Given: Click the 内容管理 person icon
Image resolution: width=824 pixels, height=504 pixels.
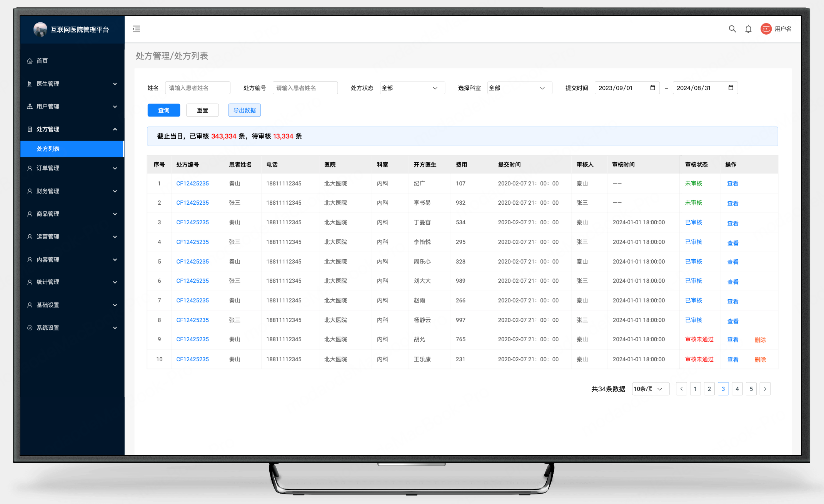Looking at the screenshot, I should tap(30, 260).
